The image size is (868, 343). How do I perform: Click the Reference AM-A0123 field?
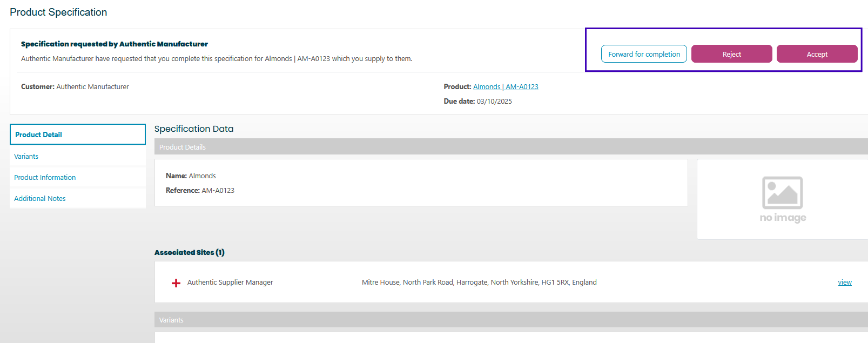pos(218,191)
